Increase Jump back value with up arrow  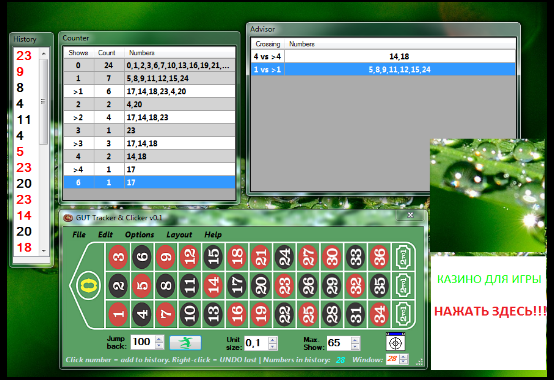pyautogui.click(x=160, y=339)
